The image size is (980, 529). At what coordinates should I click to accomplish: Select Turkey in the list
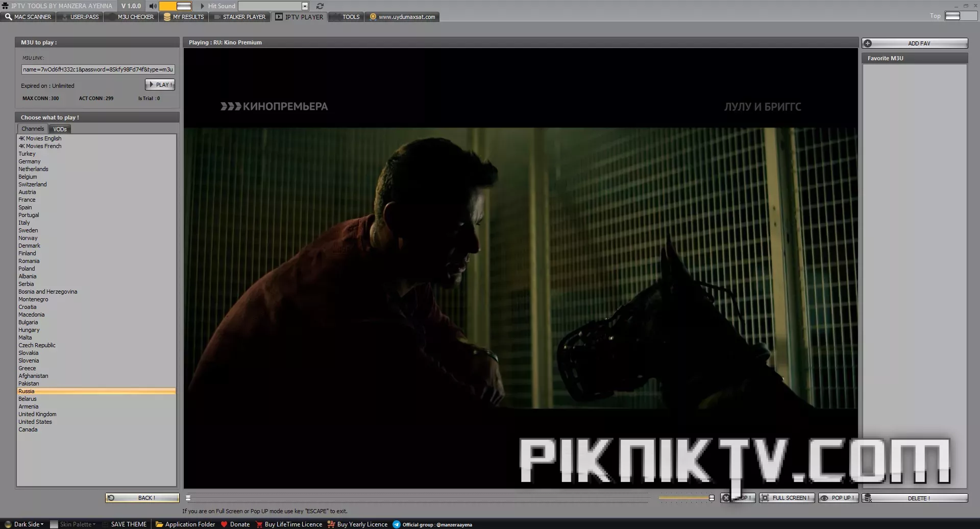(x=96, y=154)
